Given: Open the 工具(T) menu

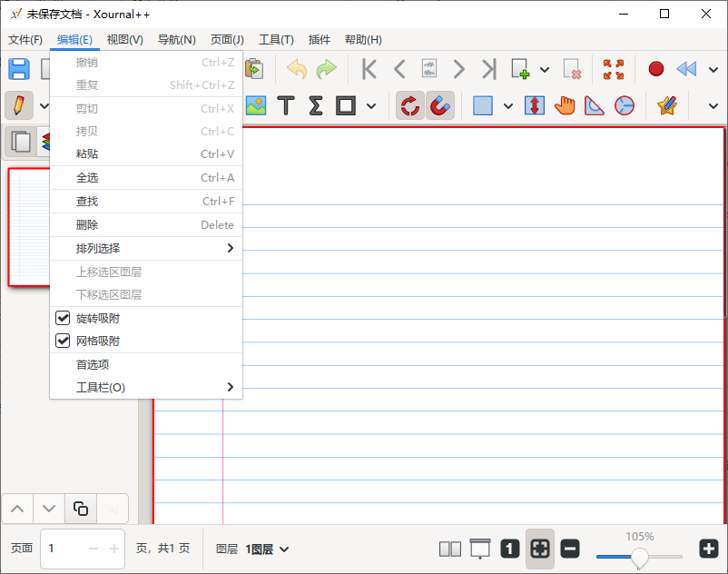Looking at the screenshot, I should 276,40.
